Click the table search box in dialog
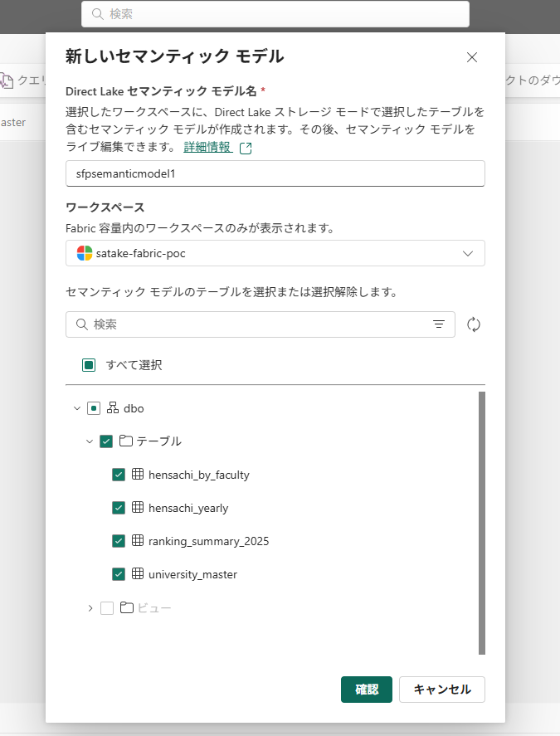The image size is (560, 736). tap(260, 324)
